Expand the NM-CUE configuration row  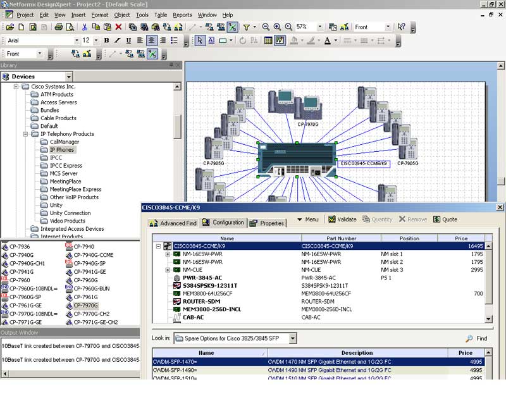[168, 270]
